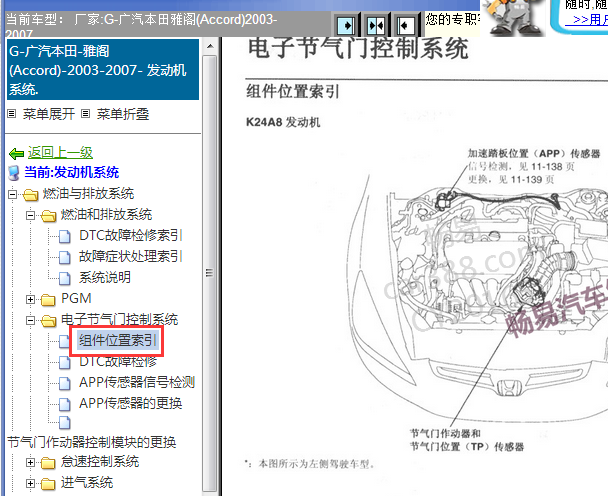The image size is (608, 496).
Task: Select 怠速控制系统 folder label
Action: coord(100,462)
